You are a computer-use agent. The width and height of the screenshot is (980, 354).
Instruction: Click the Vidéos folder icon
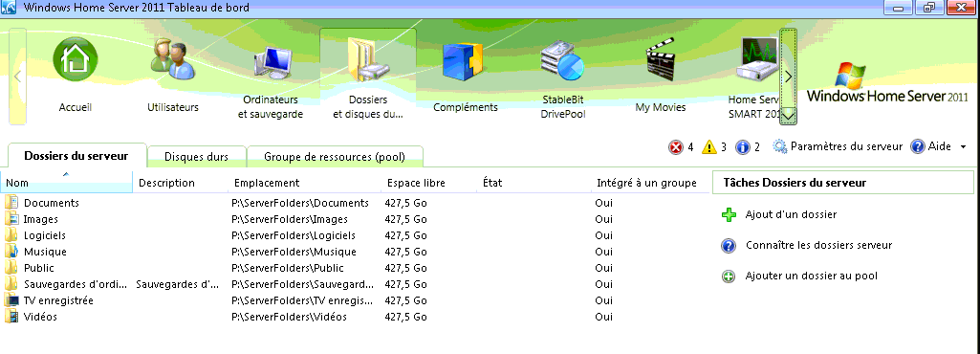pyautogui.click(x=11, y=316)
